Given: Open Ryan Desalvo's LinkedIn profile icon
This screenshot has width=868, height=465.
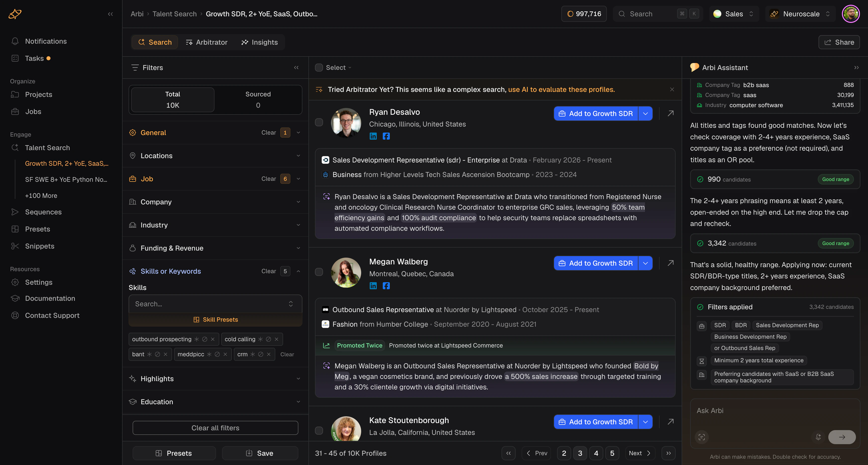Looking at the screenshot, I should [373, 136].
